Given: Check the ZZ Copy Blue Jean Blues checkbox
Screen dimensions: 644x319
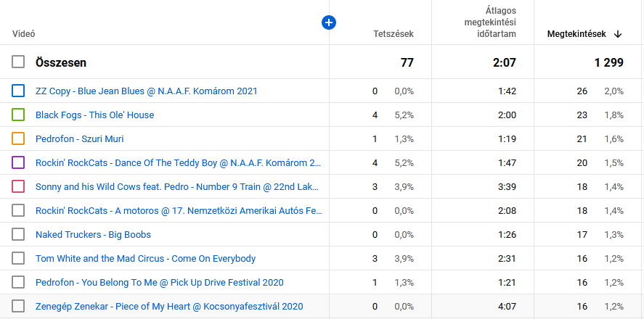Looking at the screenshot, I should [x=18, y=91].
